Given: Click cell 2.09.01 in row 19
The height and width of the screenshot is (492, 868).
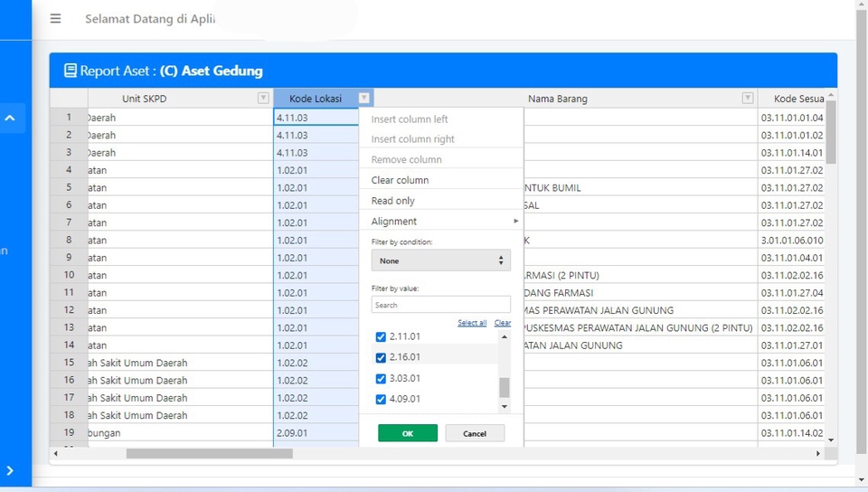Looking at the screenshot, I should pos(316,433).
